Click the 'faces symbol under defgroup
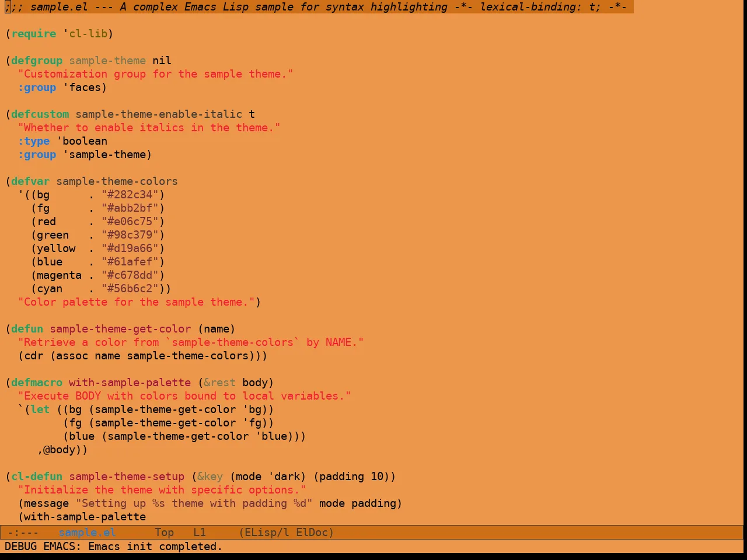Screen dimensions: 747x560 [82, 87]
